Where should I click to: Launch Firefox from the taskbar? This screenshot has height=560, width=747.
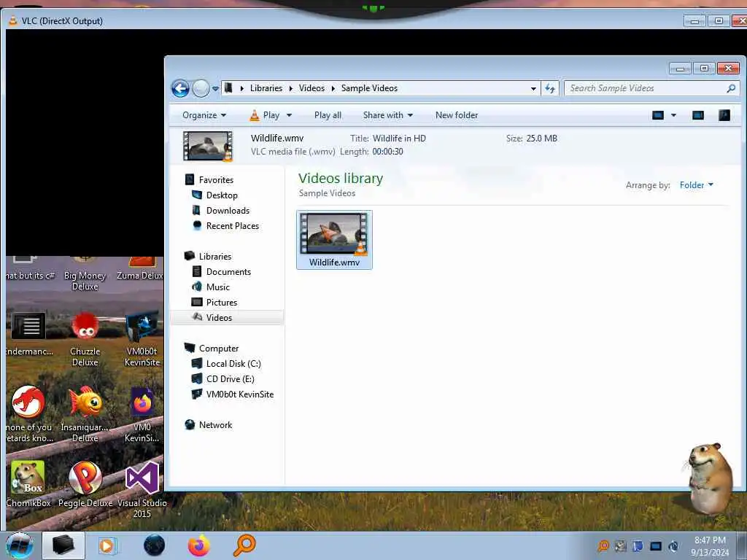pos(199,545)
